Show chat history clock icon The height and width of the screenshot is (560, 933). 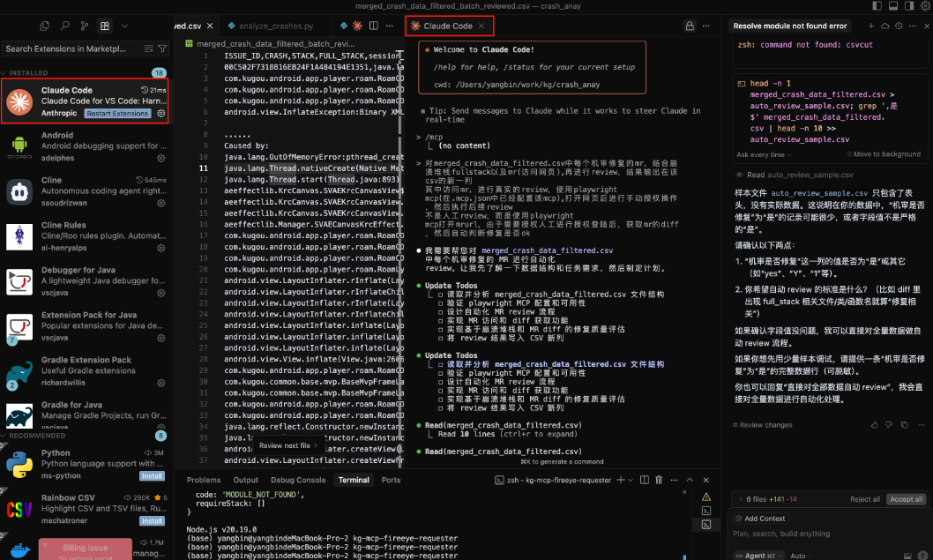click(899, 26)
